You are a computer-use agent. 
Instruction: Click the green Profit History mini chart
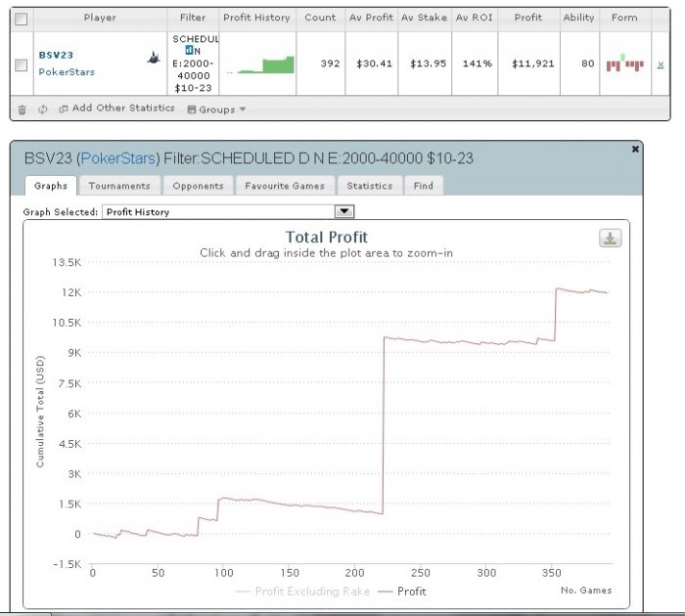click(261, 66)
